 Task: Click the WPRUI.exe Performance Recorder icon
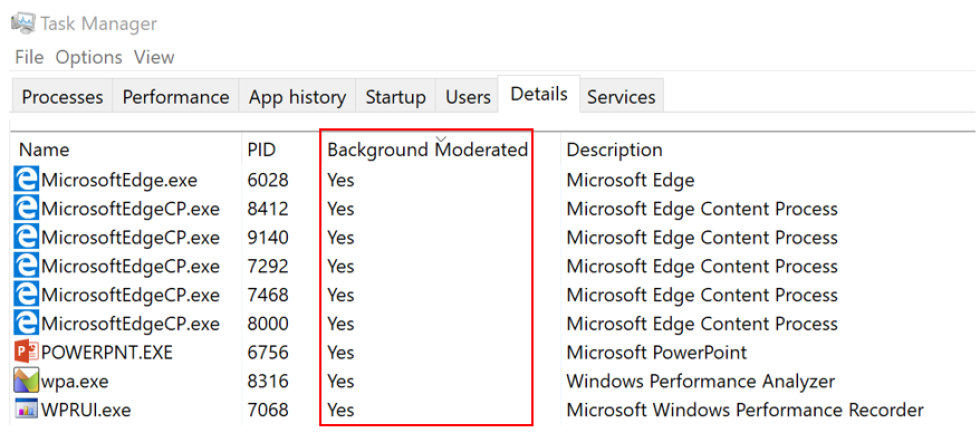27,410
